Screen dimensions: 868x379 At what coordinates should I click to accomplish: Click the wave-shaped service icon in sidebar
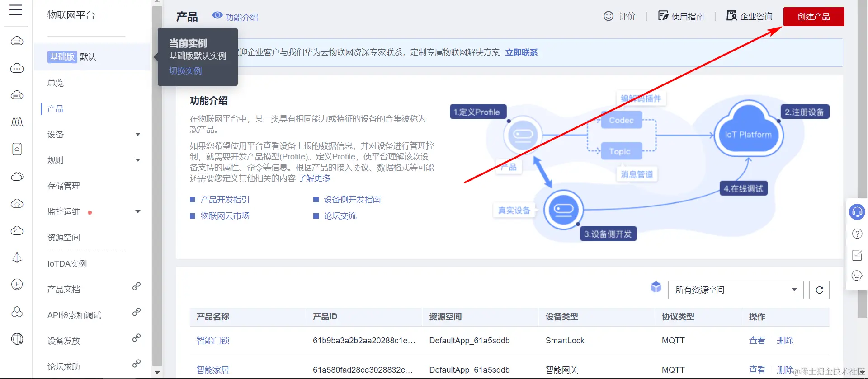[x=17, y=122]
